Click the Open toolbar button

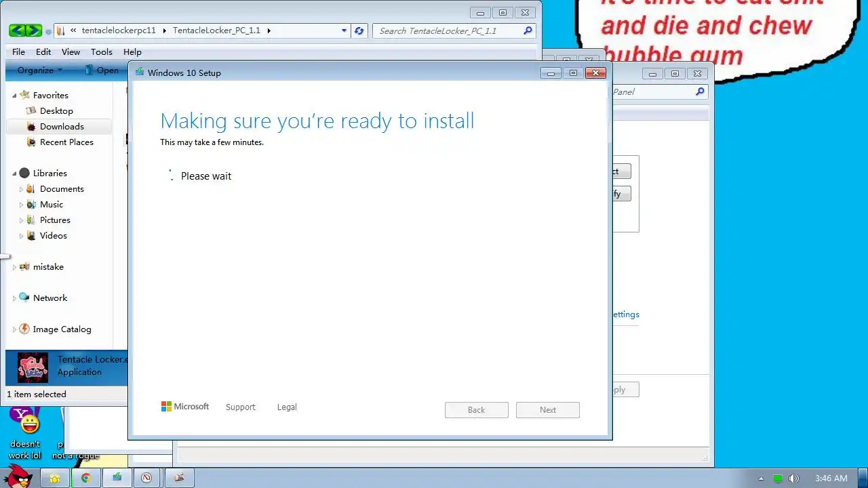pyautogui.click(x=102, y=70)
